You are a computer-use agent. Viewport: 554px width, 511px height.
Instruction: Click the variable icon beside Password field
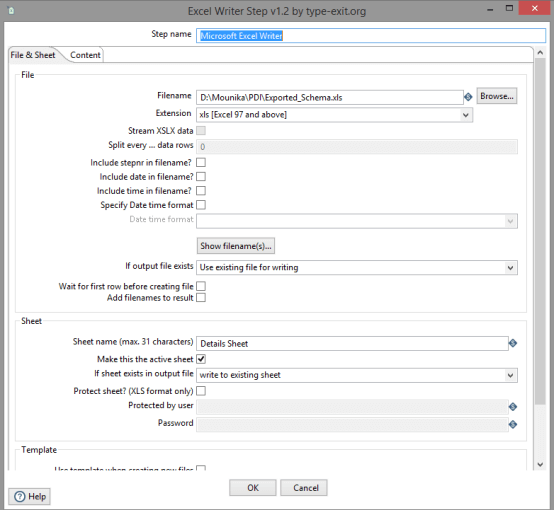pyautogui.click(x=513, y=424)
